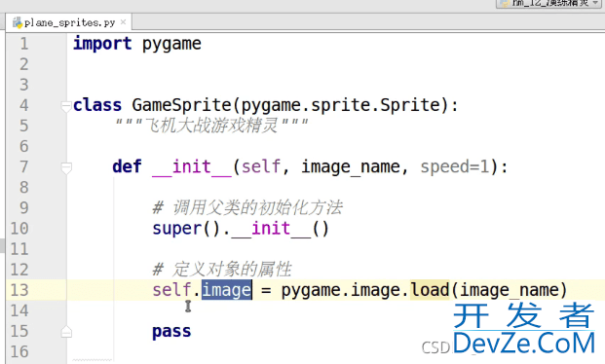Click pygame.sprite.Sprite base class text
Viewport: 605px width, 364px height.
[x=340, y=105]
